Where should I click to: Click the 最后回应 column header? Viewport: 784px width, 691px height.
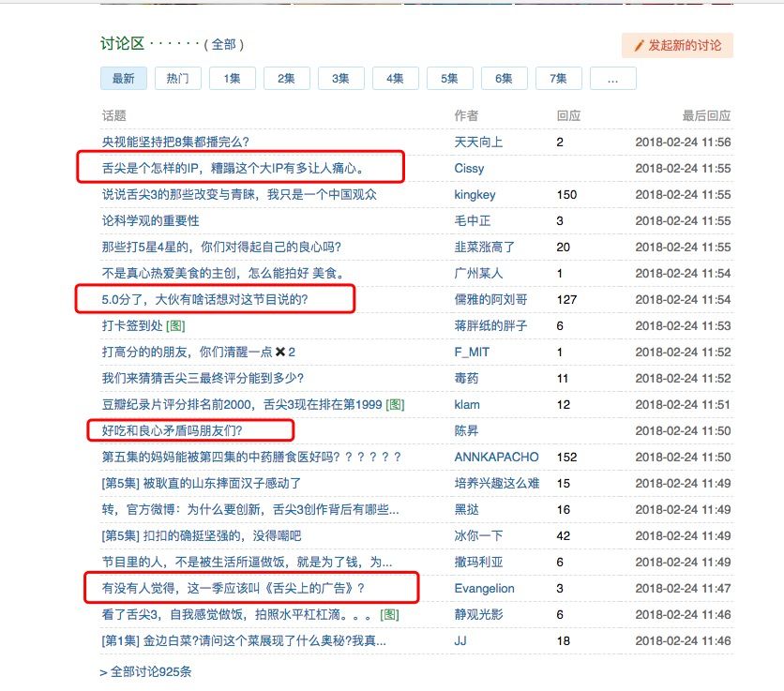pyautogui.click(x=706, y=115)
